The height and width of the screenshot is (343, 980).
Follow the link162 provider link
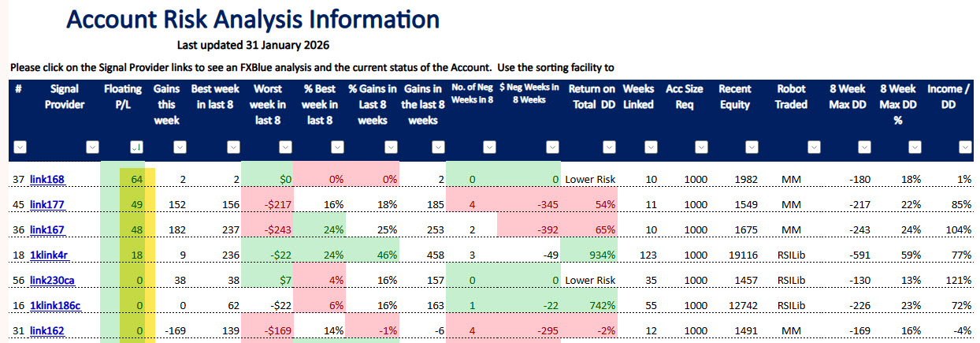point(46,330)
